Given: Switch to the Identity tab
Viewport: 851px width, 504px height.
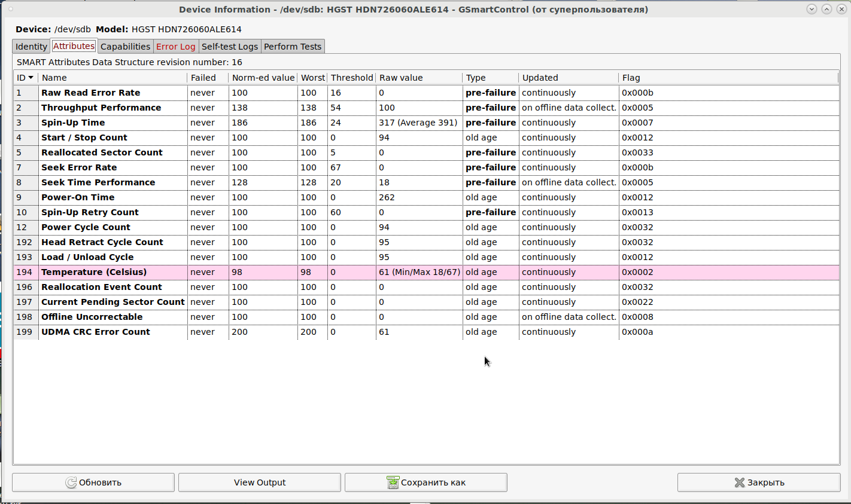Looking at the screenshot, I should click(31, 47).
